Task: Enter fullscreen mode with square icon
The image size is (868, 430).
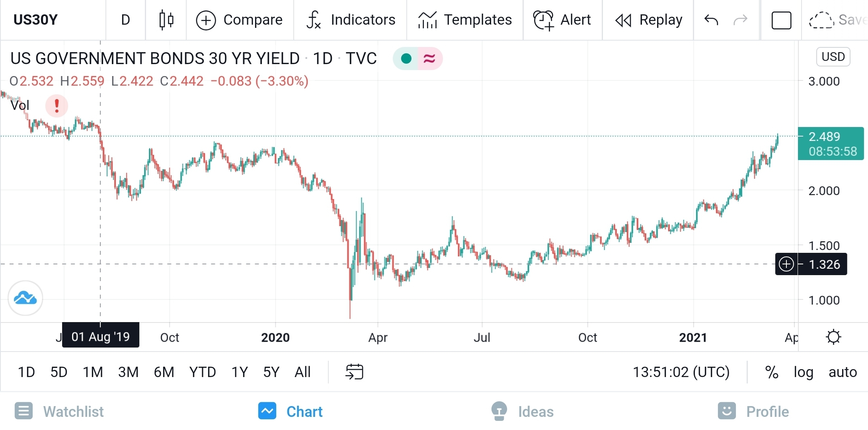Action: tap(781, 20)
